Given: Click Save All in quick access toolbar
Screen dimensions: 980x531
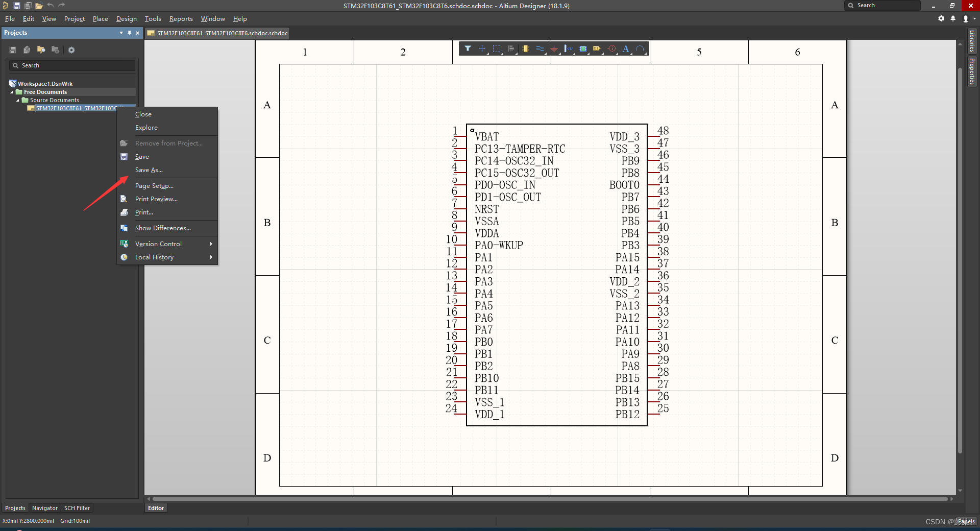Looking at the screenshot, I should (x=28, y=6).
